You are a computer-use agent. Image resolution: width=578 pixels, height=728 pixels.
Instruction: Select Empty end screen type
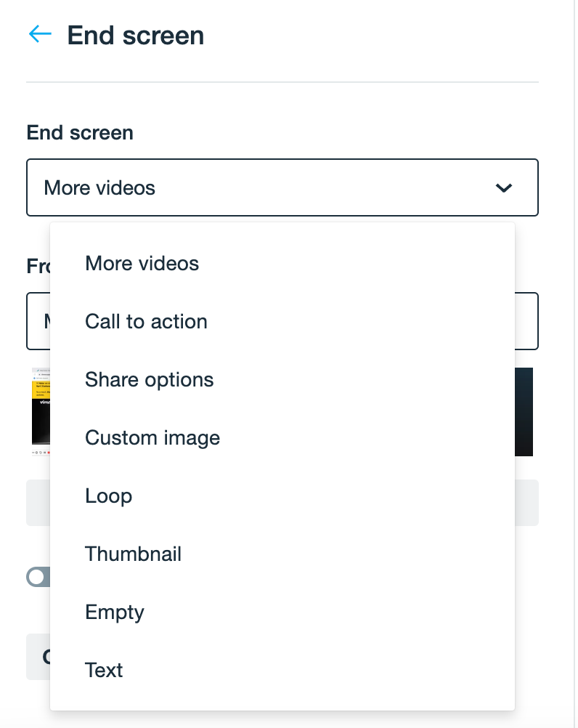pos(115,612)
